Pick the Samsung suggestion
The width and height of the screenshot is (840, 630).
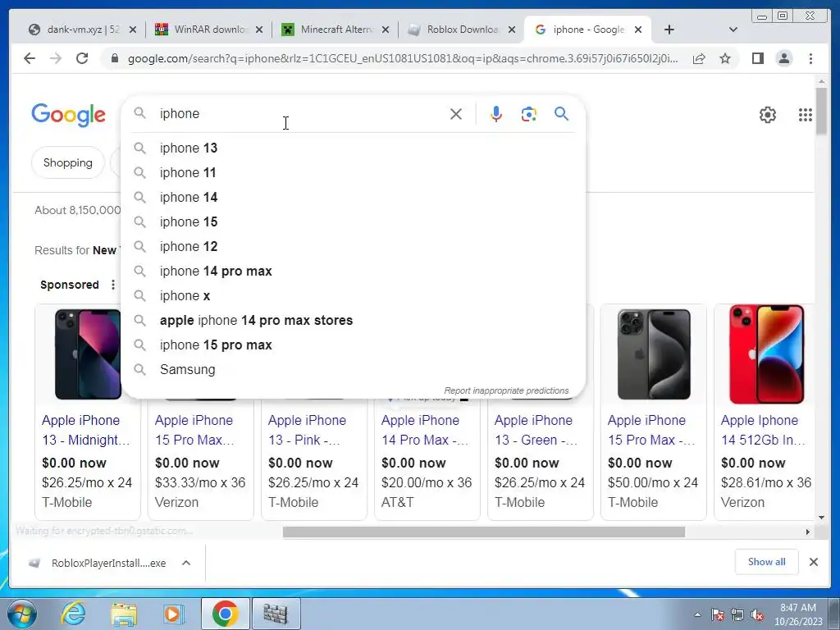354,370
